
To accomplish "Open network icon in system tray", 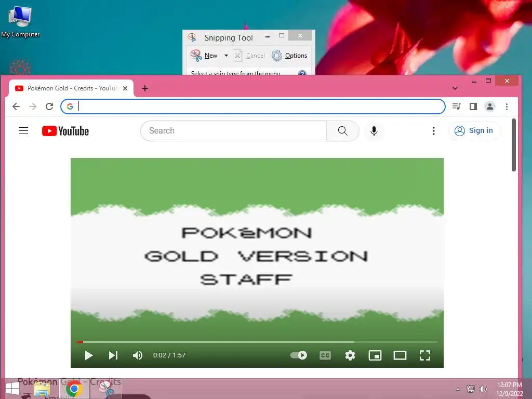I will click(x=471, y=389).
